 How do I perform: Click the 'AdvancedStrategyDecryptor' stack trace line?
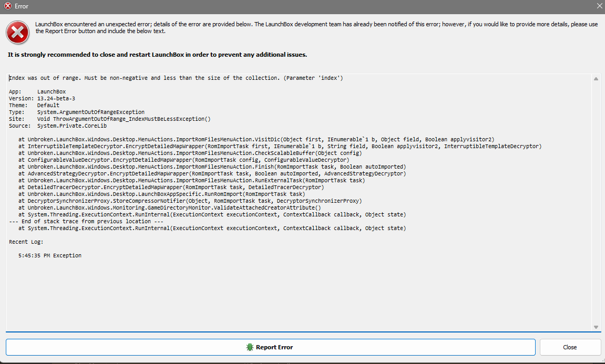pyautogui.click(x=212, y=173)
